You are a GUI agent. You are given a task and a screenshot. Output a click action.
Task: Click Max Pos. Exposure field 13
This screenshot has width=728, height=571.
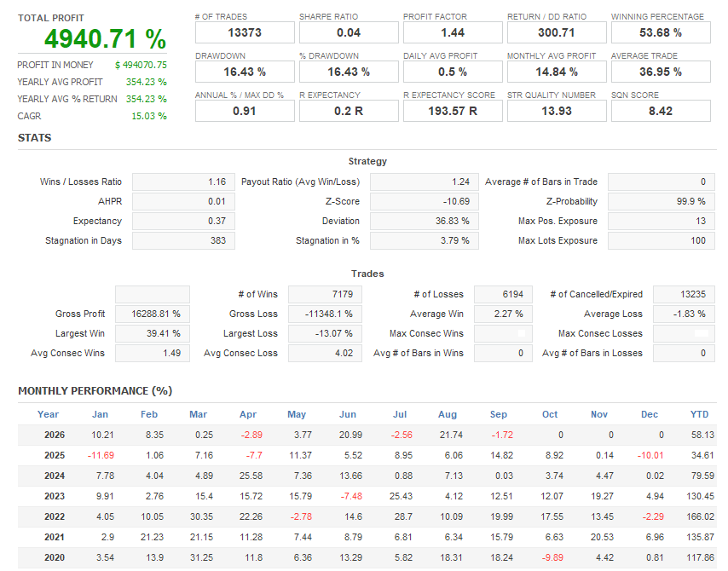point(662,221)
